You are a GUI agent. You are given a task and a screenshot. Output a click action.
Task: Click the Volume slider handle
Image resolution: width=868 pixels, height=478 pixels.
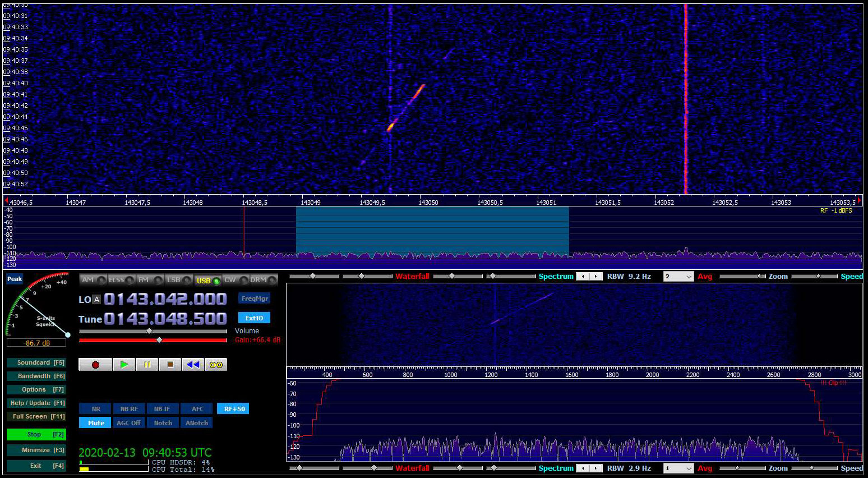[149, 331]
